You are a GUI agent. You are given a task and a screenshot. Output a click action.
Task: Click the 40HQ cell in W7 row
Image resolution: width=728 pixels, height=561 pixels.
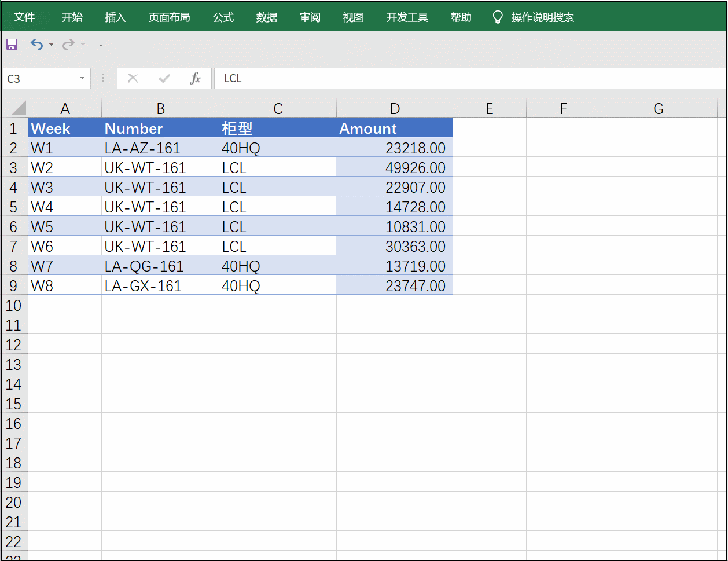[278, 266]
